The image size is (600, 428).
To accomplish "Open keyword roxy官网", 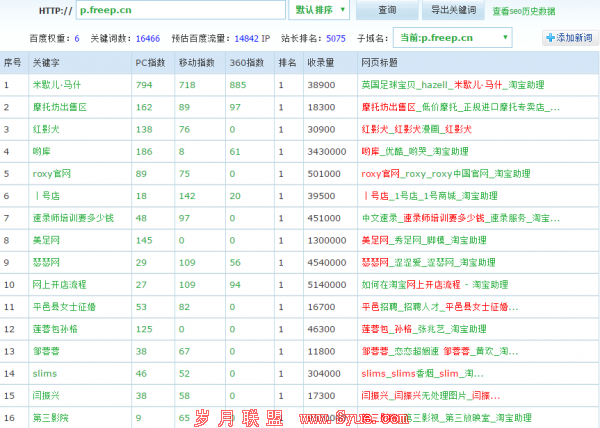I will click(52, 174).
